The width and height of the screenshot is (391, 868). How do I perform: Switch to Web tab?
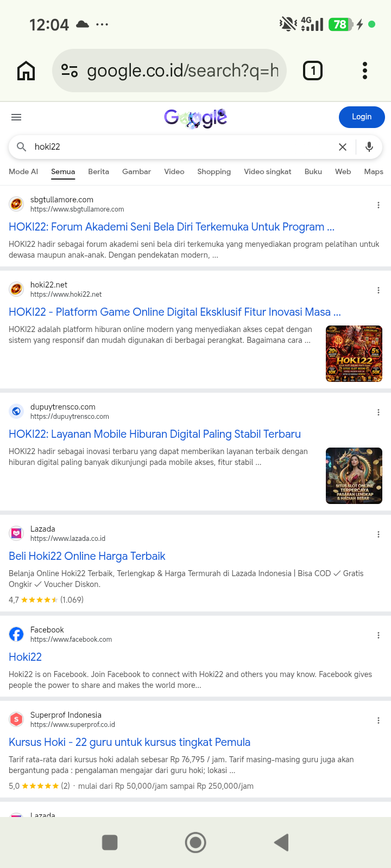click(343, 171)
